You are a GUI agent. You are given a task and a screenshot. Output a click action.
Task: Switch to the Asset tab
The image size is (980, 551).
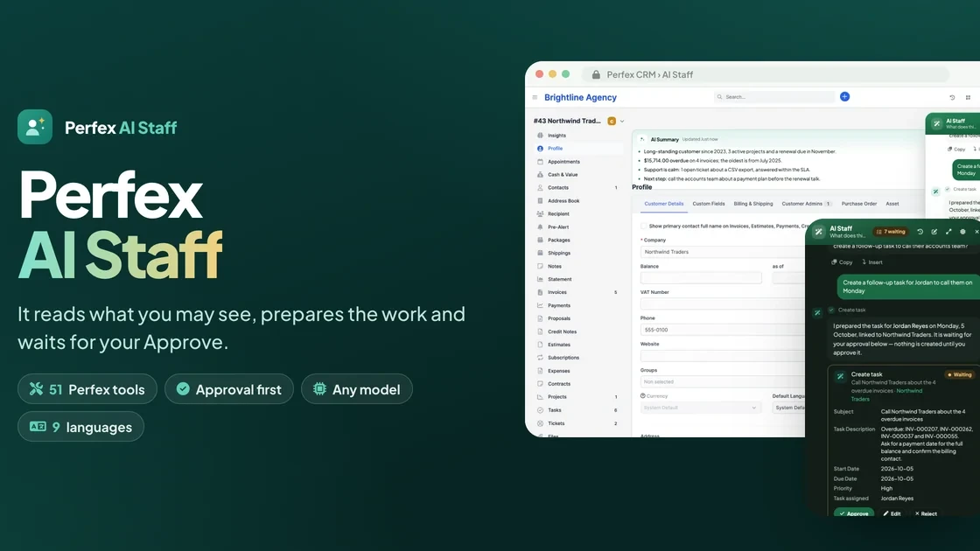click(x=892, y=204)
